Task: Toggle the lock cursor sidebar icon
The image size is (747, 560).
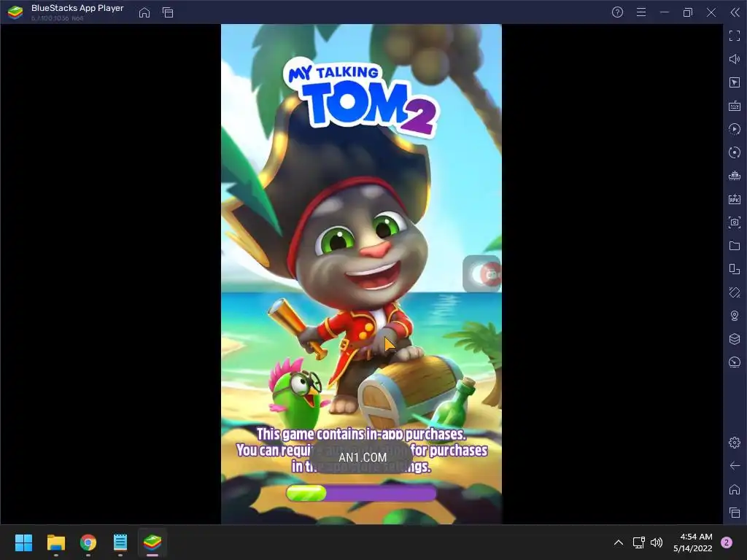Action: point(734,82)
